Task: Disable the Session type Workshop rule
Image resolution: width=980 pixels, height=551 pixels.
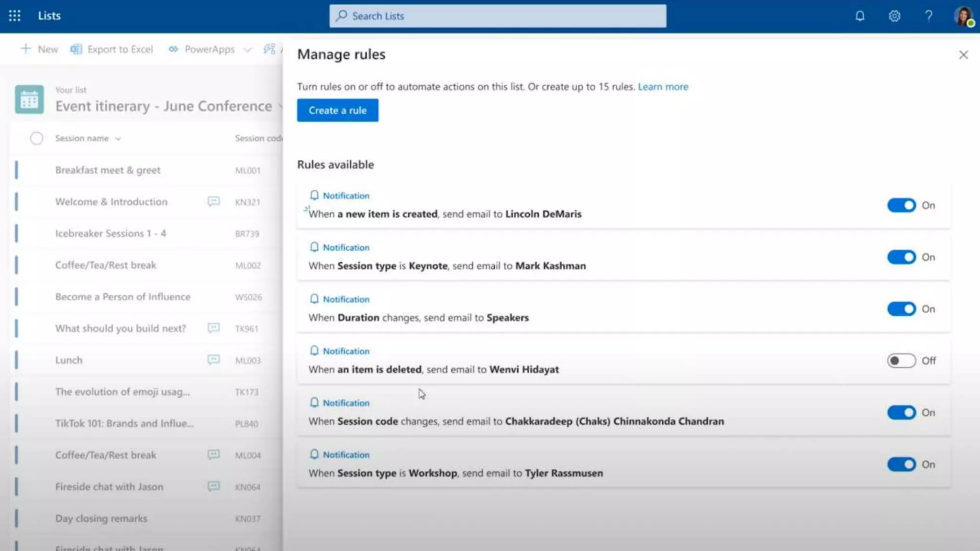Action: [x=901, y=464]
